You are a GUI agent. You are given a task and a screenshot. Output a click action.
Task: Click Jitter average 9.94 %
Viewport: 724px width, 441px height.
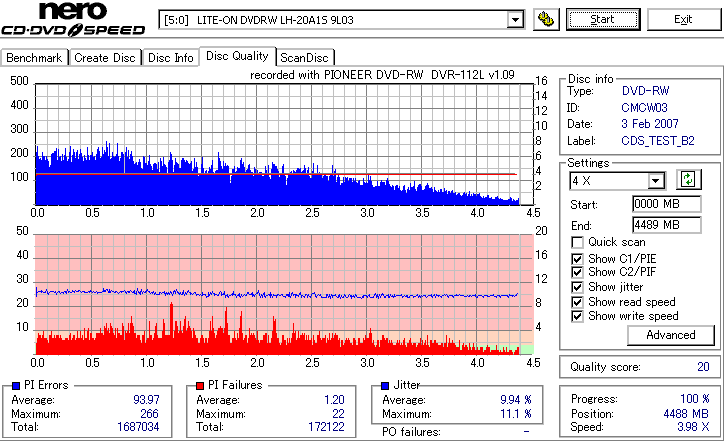click(516, 399)
